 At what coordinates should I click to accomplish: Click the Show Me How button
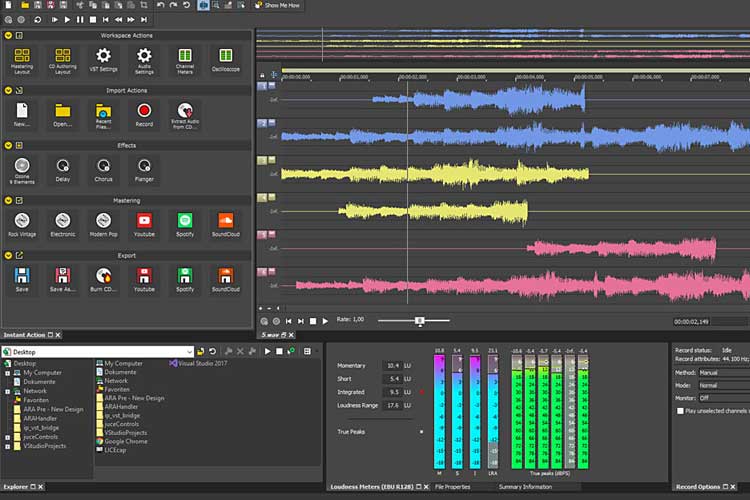[x=278, y=5]
